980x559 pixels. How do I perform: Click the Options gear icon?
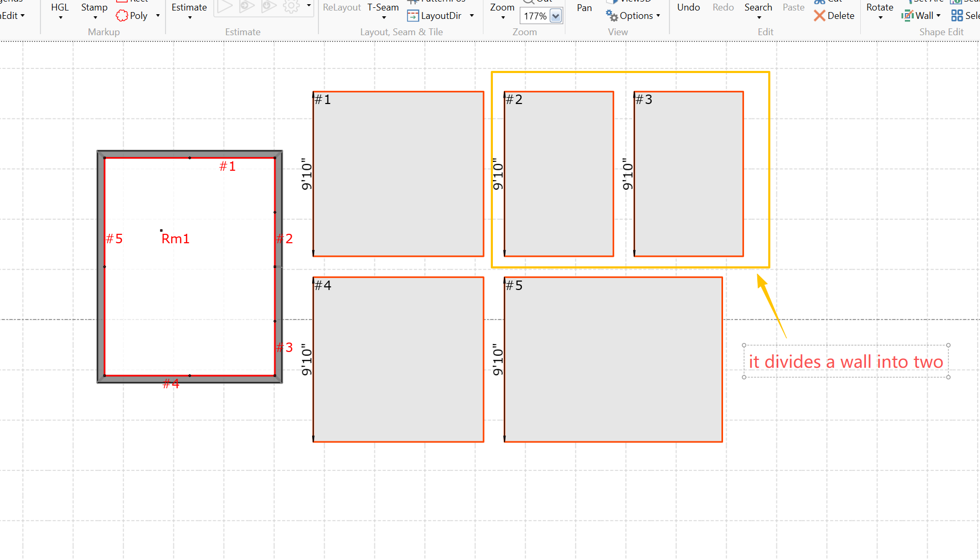(612, 16)
